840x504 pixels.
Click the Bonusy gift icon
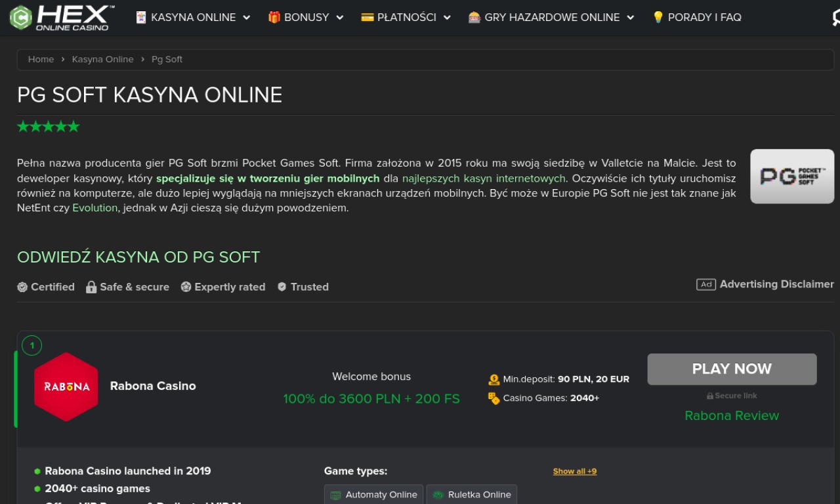pos(274,18)
